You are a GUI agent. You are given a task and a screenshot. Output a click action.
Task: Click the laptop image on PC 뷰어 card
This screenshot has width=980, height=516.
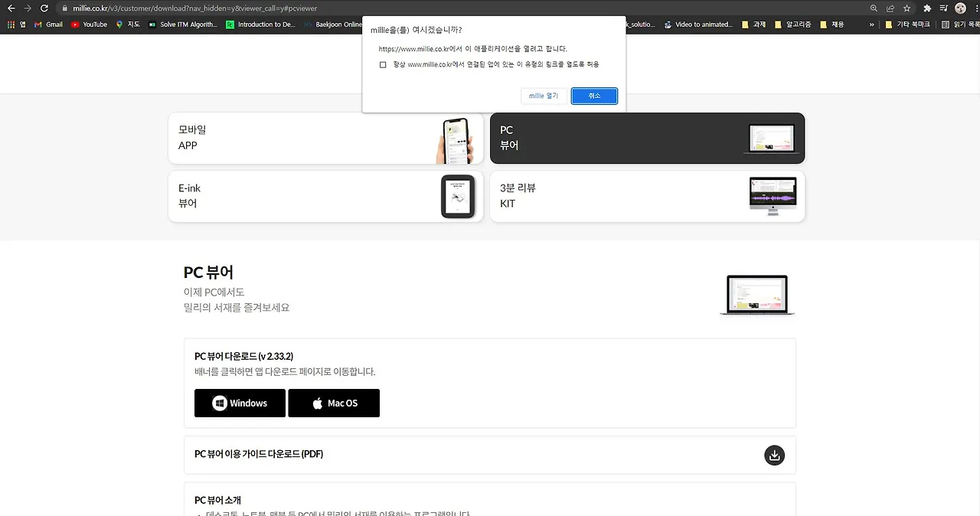(772, 140)
